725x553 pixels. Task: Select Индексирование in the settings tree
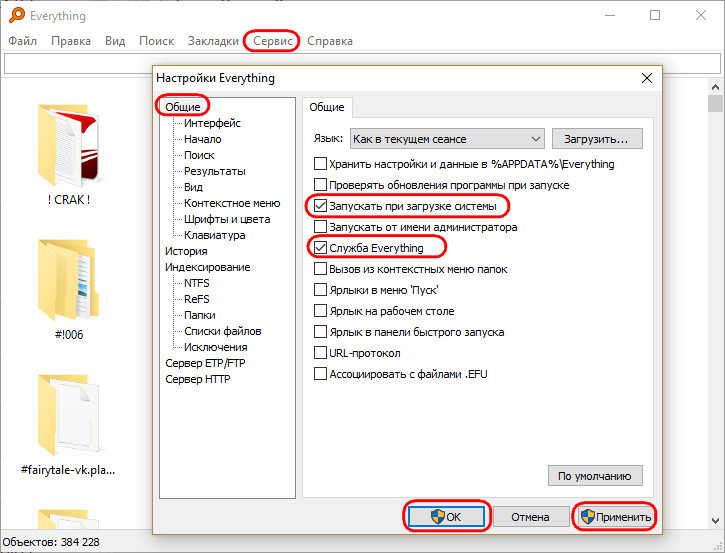pyautogui.click(x=208, y=267)
